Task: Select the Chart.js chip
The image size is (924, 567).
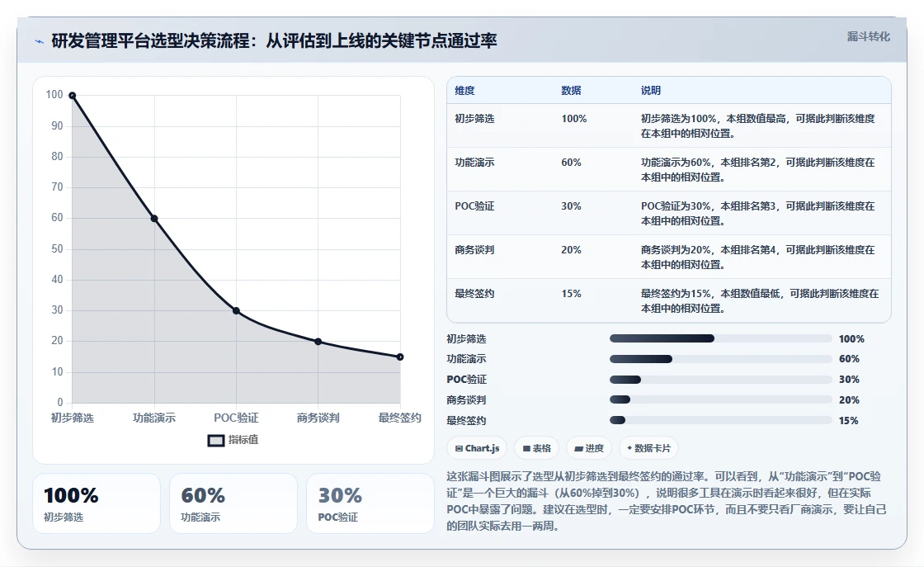Action: [477, 448]
